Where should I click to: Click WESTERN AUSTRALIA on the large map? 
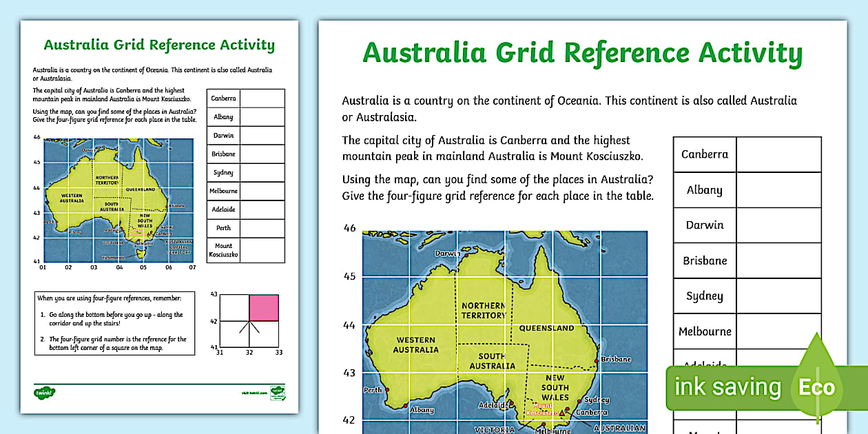tap(416, 344)
